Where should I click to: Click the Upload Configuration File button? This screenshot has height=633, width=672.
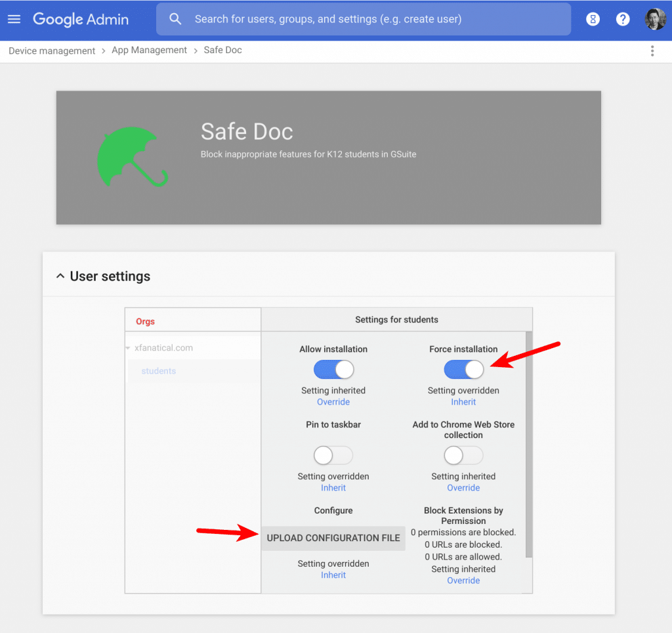(x=333, y=538)
